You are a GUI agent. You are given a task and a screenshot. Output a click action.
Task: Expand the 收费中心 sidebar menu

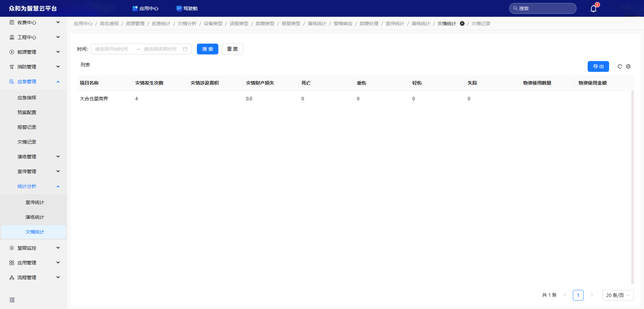[34, 22]
